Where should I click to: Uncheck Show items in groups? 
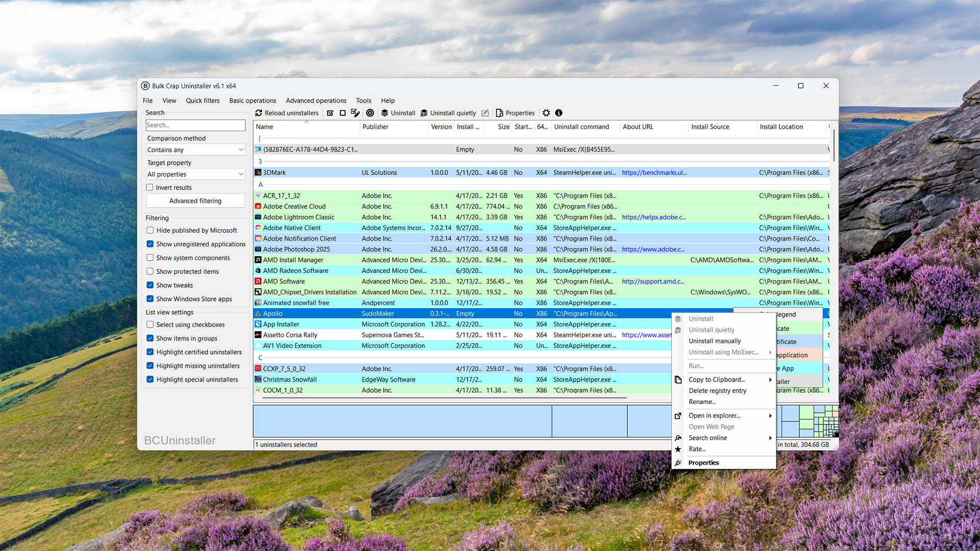(x=150, y=338)
